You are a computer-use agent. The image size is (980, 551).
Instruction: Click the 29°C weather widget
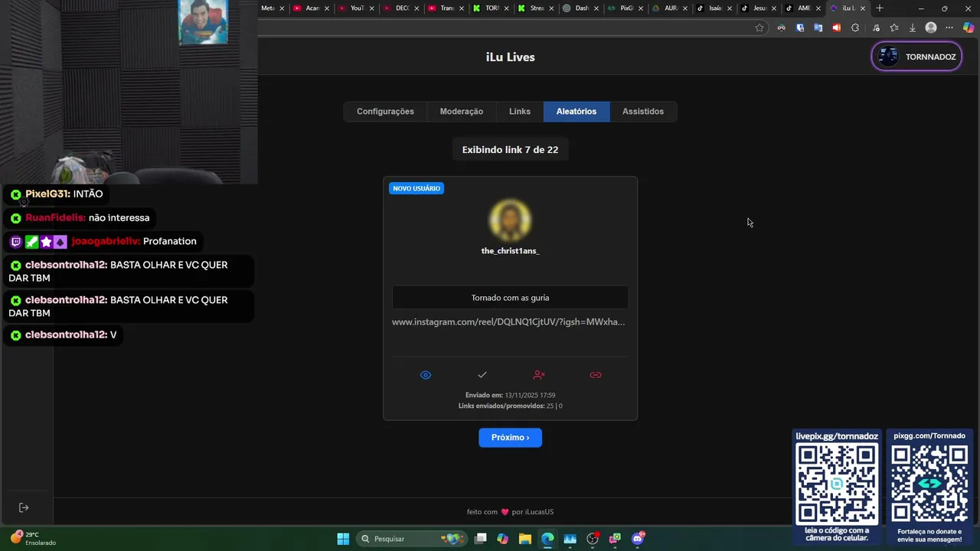33,539
